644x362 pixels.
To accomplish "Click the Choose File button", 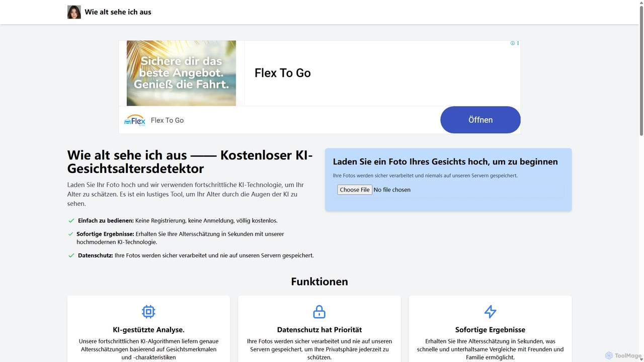I will [355, 190].
